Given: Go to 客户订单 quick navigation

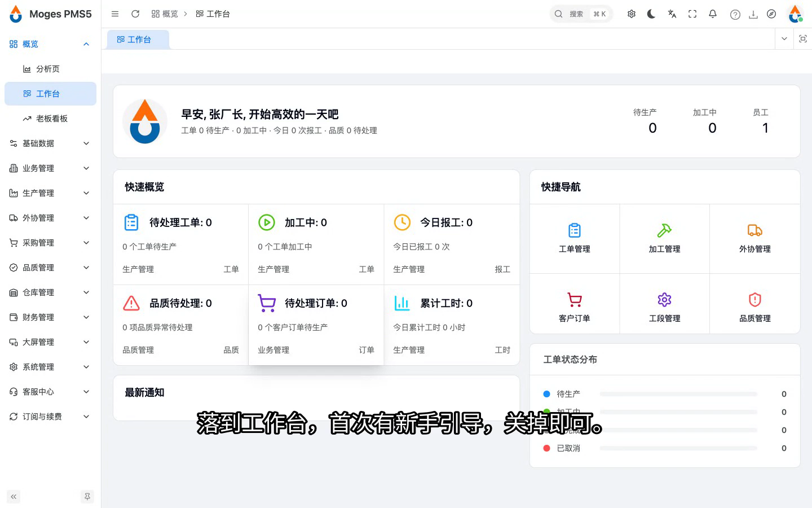Looking at the screenshot, I should click(575, 304).
